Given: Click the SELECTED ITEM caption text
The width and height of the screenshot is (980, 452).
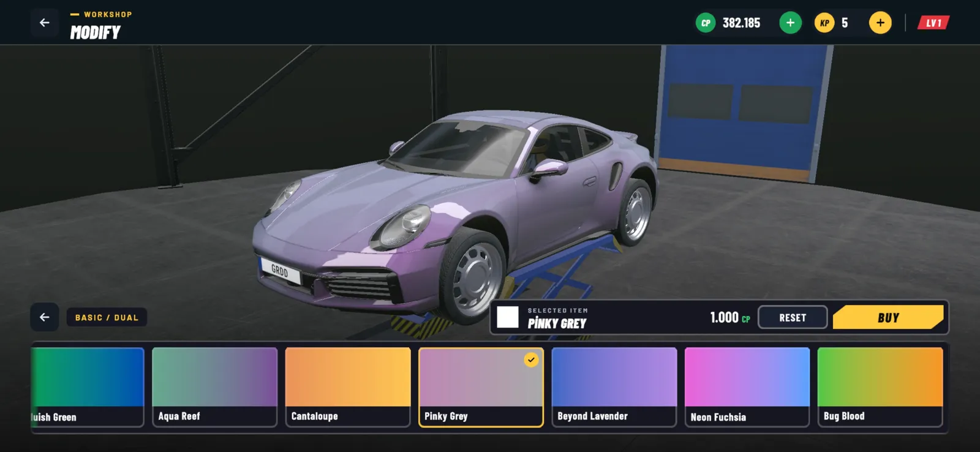Looking at the screenshot, I should (x=557, y=311).
